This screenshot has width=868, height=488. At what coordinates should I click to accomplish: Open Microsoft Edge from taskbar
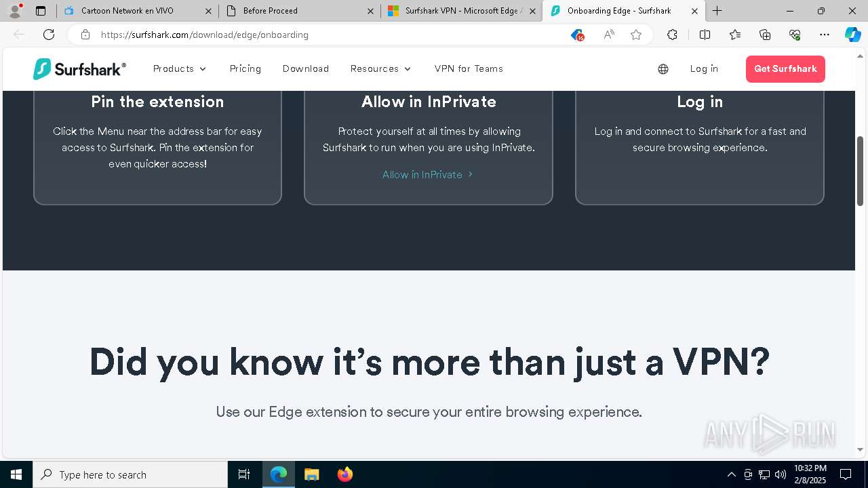pos(279,474)
